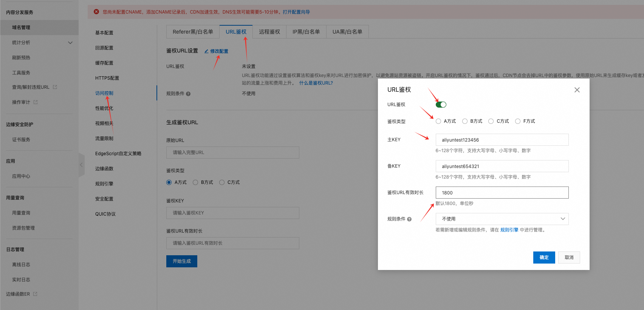This screenshot has height=310, width=644.
Task: Click the 请输入鉴权KEY input field
Action: (x=233, y=213)
